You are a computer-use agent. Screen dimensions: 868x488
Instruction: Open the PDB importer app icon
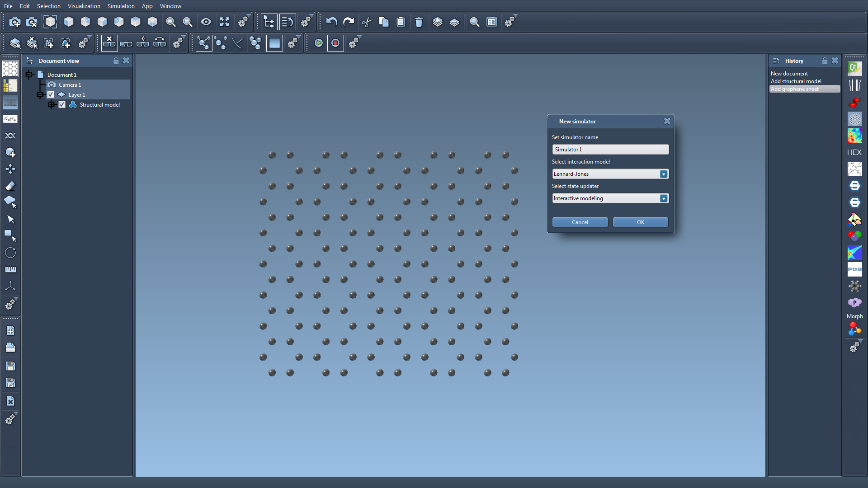854,269
